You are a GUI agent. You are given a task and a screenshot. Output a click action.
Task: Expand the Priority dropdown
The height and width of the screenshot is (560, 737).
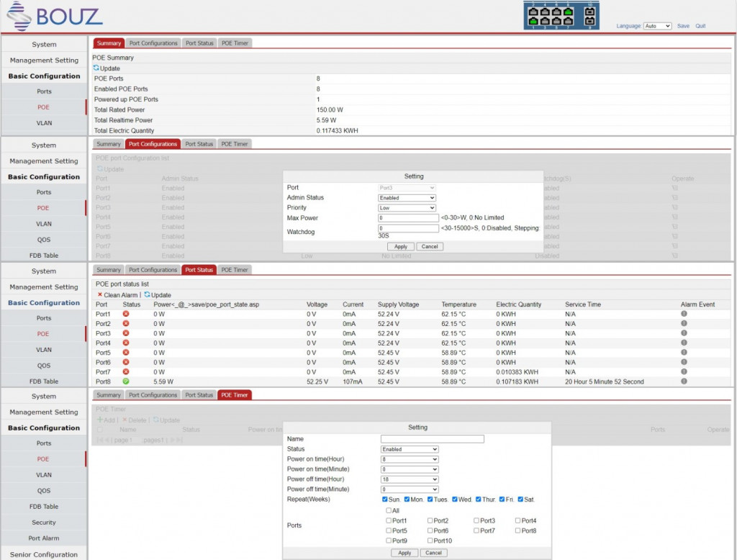407,208
